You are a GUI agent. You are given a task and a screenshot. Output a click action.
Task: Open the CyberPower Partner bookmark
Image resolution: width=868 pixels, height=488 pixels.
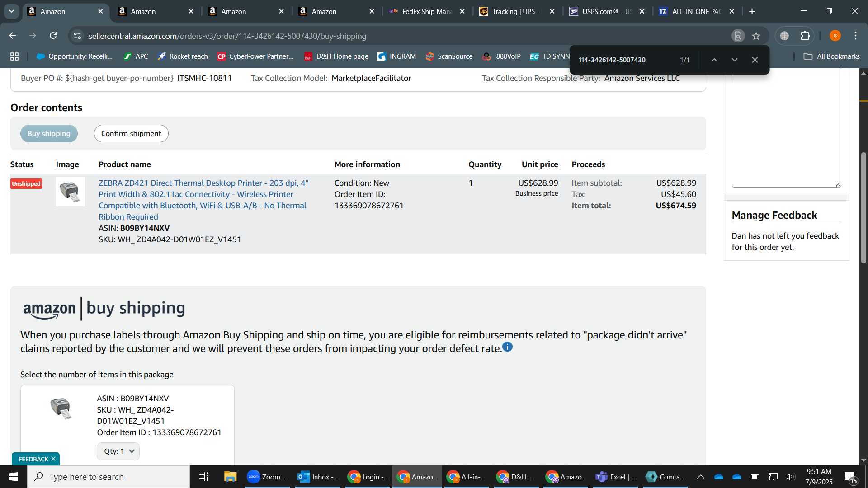coord(255,56)
